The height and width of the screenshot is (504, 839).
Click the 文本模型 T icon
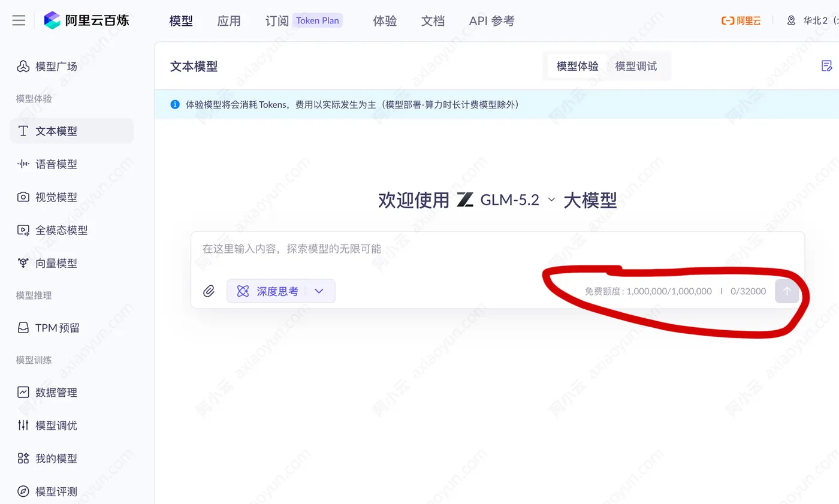click(x=23, y=131)
